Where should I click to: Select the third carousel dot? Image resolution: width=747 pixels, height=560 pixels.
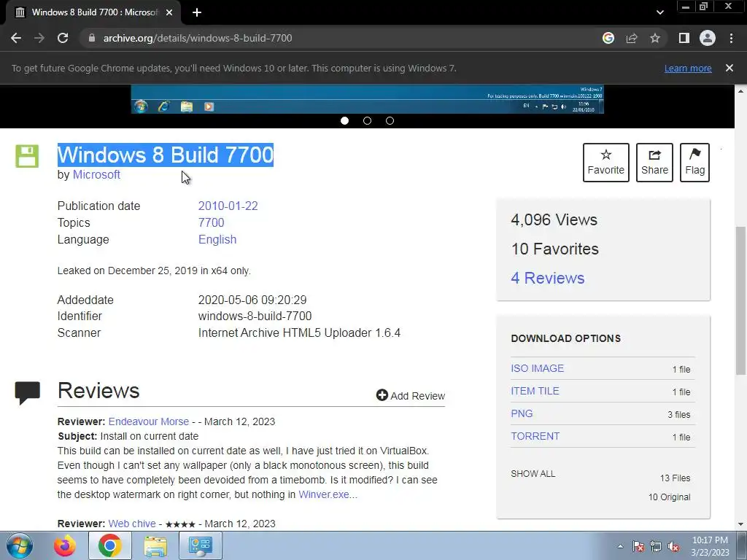(390, 120)
